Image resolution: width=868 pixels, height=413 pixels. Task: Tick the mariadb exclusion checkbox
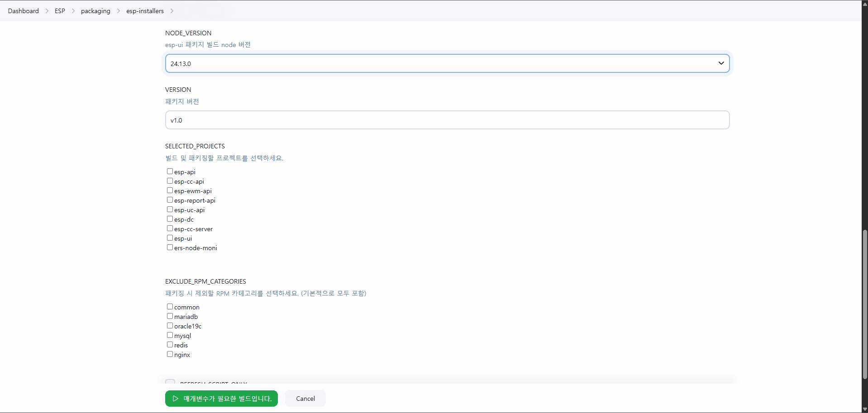[170, 316]
